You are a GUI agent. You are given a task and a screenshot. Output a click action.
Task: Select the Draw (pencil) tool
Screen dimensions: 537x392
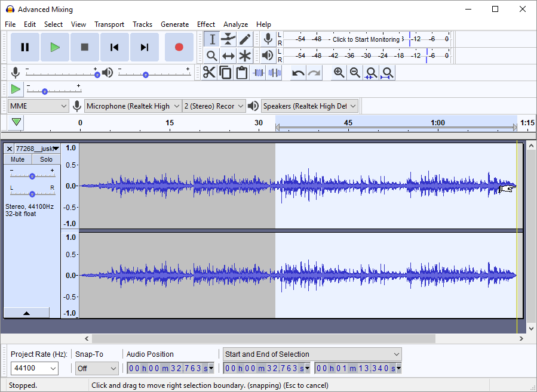point(245,39)
